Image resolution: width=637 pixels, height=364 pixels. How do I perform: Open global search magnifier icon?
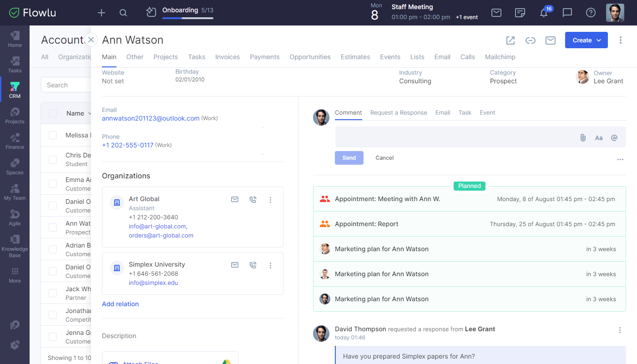tap(123, 13)
